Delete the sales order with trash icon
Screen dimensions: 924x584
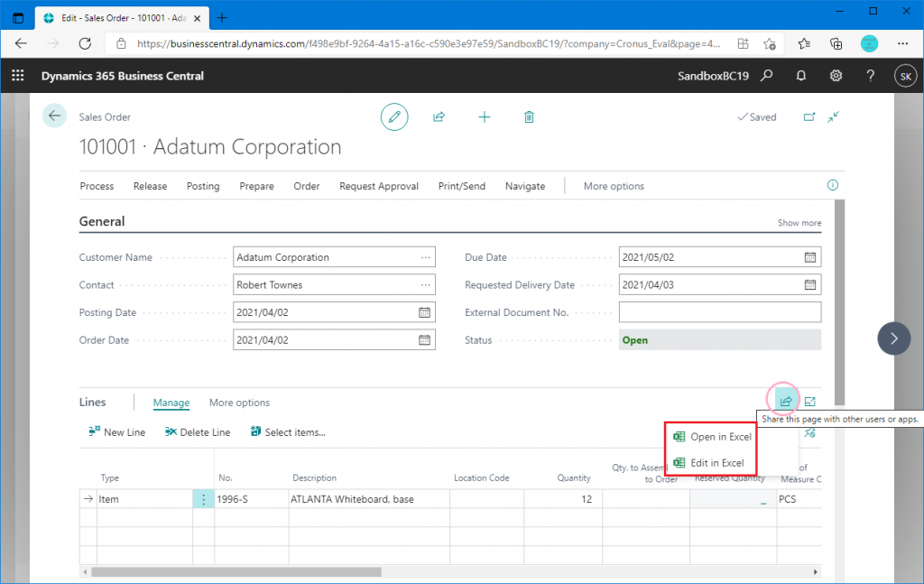529,116
